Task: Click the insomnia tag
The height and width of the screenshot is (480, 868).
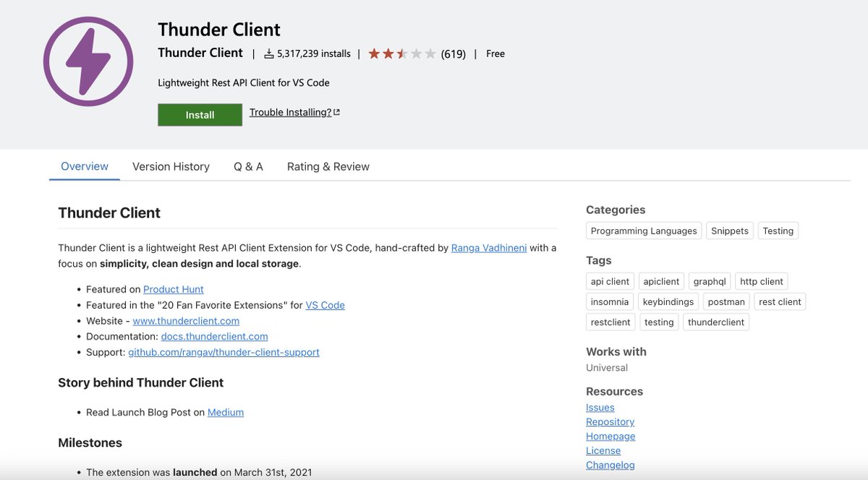Action: 610,301
